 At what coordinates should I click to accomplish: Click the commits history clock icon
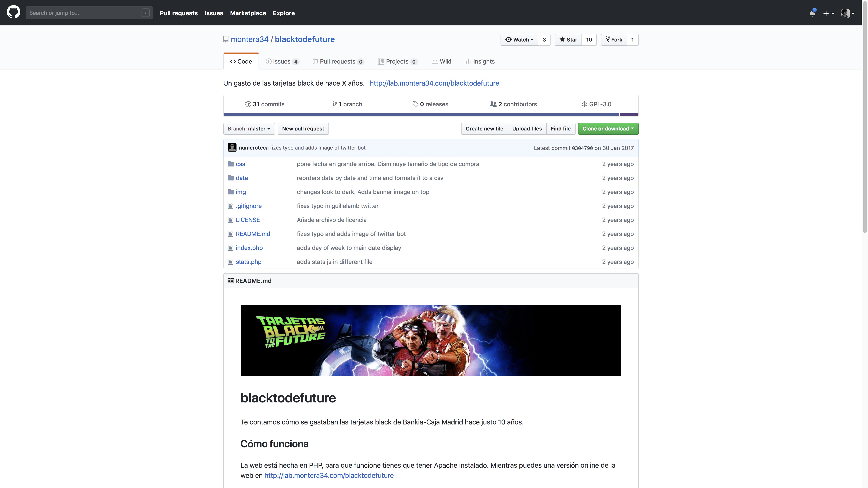(248, 104)
